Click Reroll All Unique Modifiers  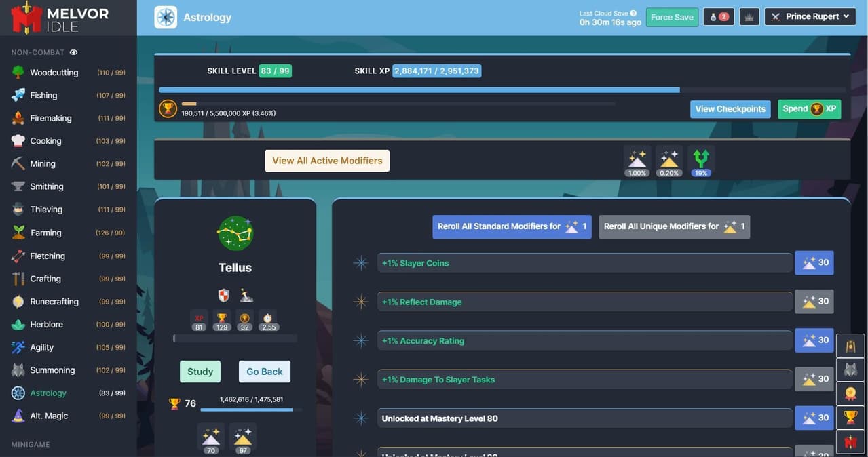(675, 226)
